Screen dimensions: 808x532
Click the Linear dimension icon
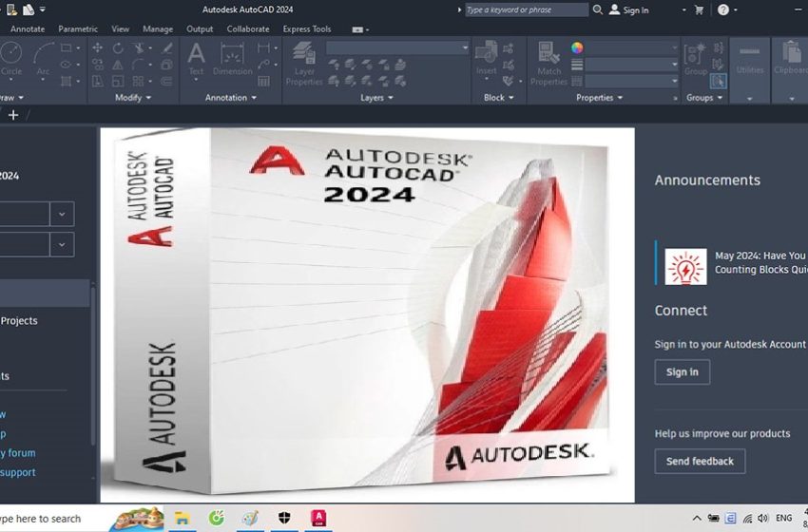(x=263, y=48)
